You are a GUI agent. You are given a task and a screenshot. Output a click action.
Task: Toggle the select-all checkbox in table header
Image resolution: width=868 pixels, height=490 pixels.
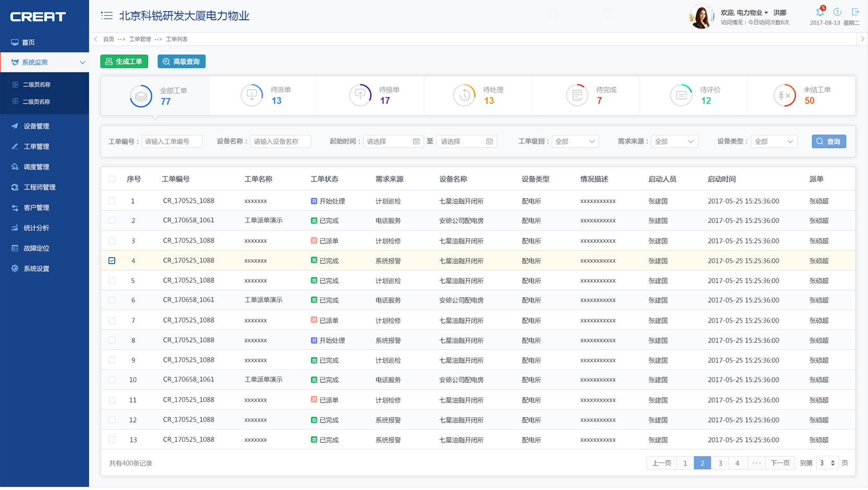[x=112, y=179]
